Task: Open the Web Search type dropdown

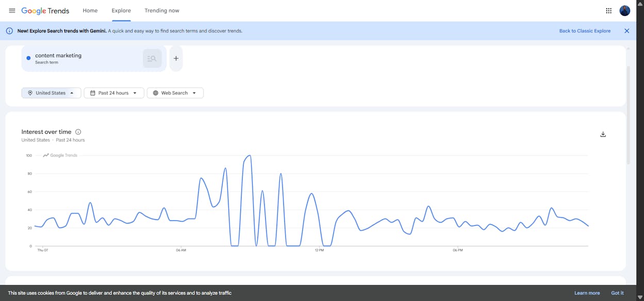Action: [x=175, y=93]
